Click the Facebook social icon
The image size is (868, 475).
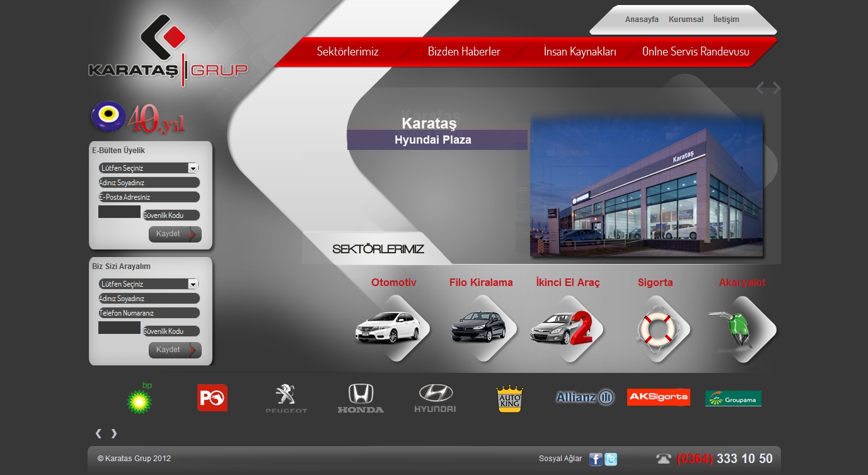click(x=596, y=459)
